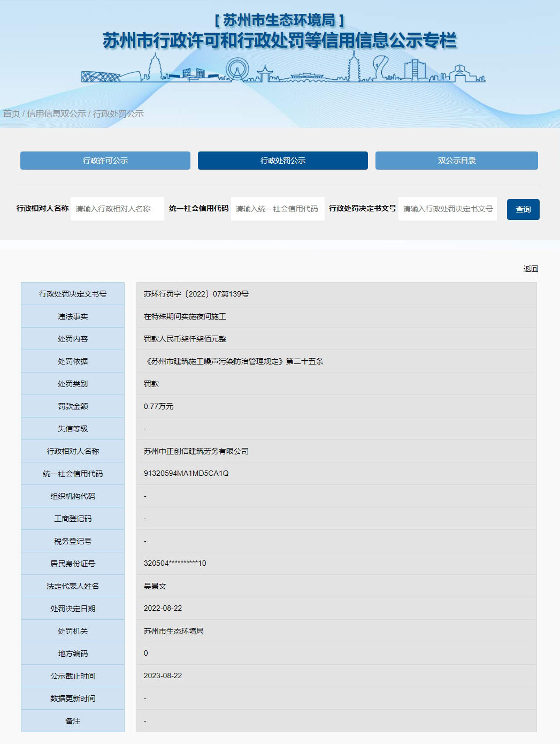560x744 pixels.
Task: Select the fine amount 0.77万元
Action: point(158,406)
